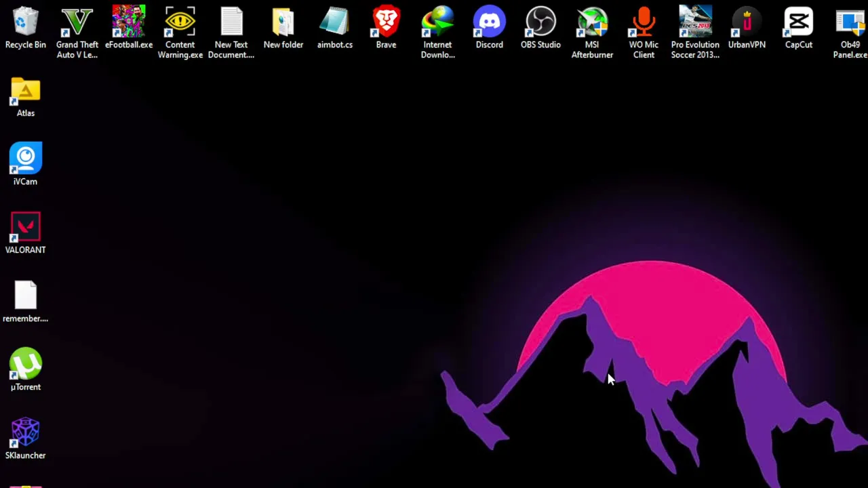
Task: Select the Grand Theft Auto V shortcut
Action: [x=77, y=32]
